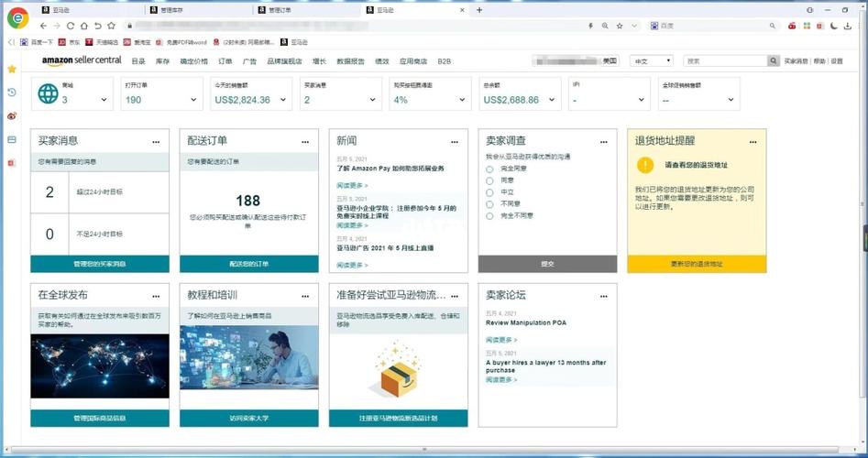The image size is (868, 458).
Task: Click the bookmark star next to the home icon
Action: (x=111, y=26)
